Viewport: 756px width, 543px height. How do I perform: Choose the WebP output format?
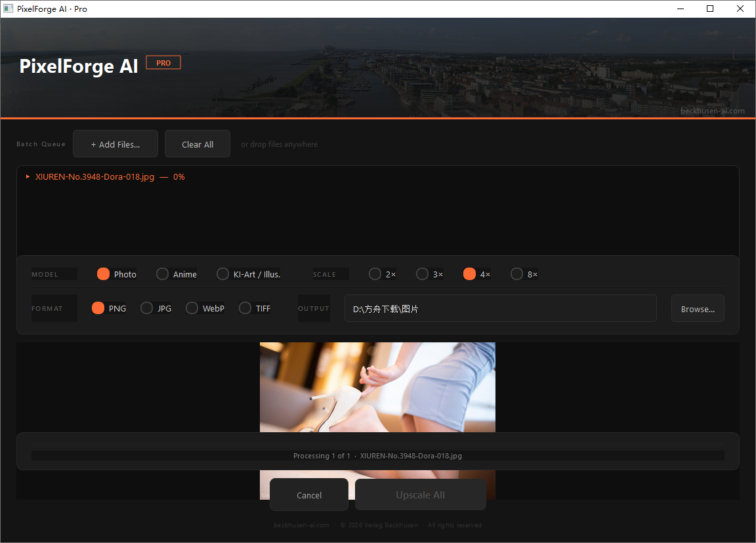[205, 308]
